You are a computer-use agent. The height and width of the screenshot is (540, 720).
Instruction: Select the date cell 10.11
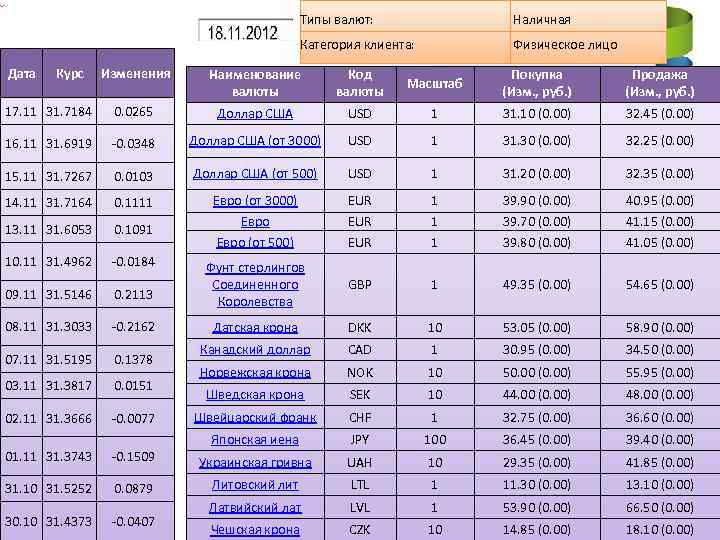[21, 262]
